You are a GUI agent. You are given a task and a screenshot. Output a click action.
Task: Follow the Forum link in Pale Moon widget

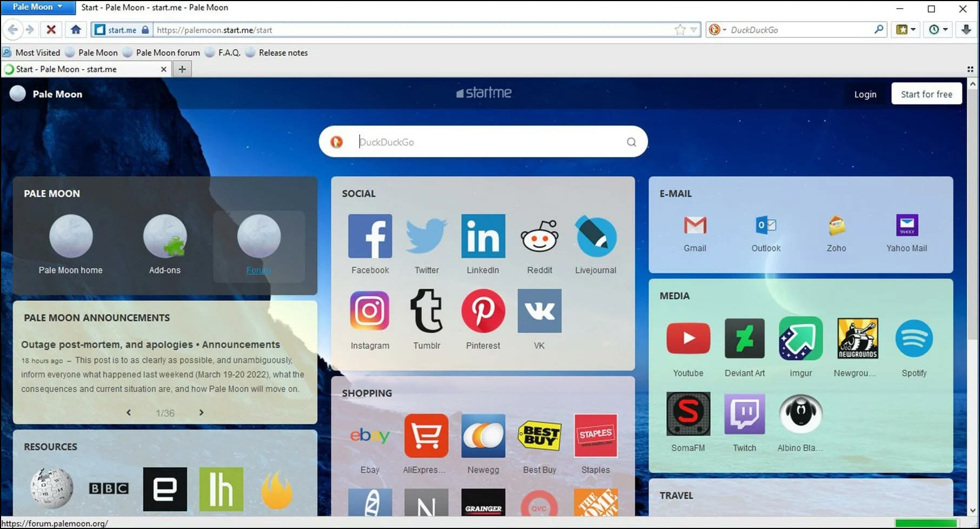pos(259,270)
